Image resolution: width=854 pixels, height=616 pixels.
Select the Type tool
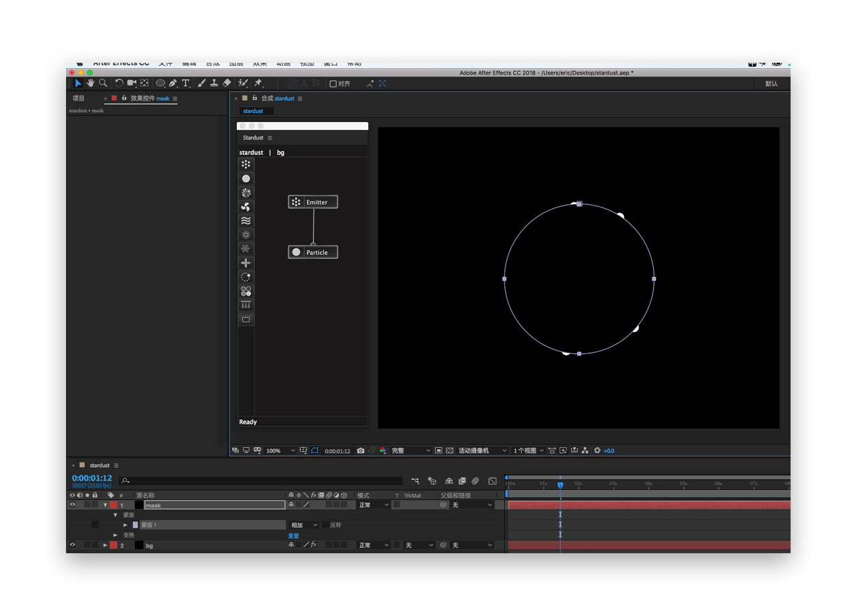(x=185, y=83)
